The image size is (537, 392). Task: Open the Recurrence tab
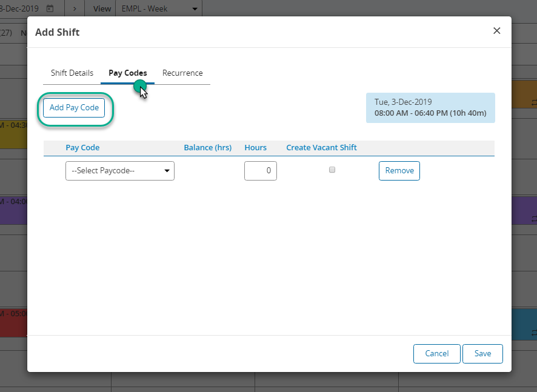coord(182,73)
